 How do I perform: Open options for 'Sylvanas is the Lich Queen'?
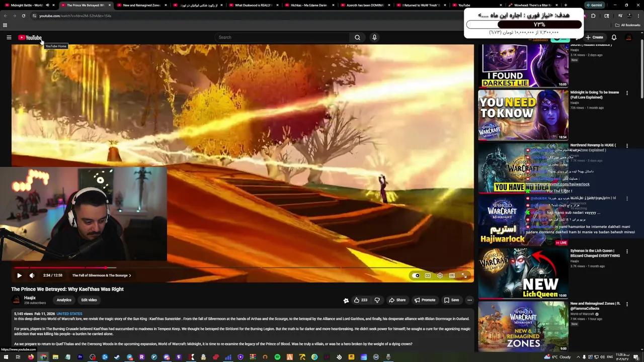(627, 251)
